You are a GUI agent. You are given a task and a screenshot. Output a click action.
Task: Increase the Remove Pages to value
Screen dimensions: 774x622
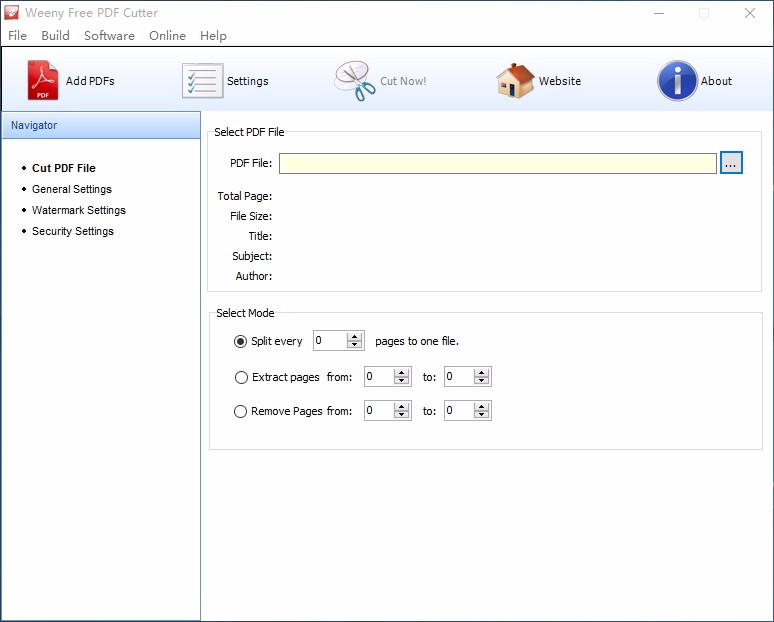coord(481,407)
